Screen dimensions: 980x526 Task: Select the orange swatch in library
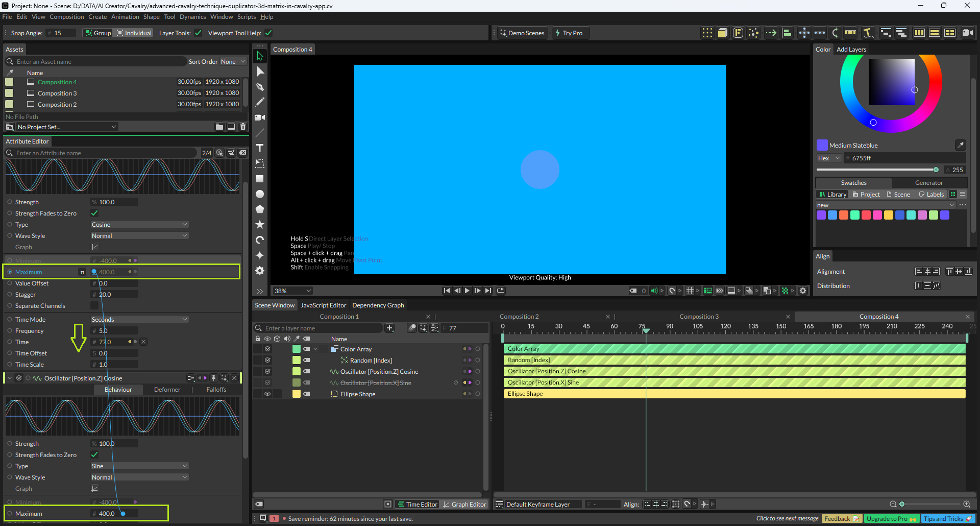844,215
